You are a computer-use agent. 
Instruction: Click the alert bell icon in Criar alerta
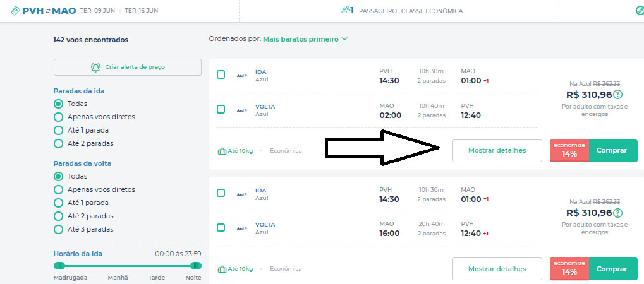[96, 67]
